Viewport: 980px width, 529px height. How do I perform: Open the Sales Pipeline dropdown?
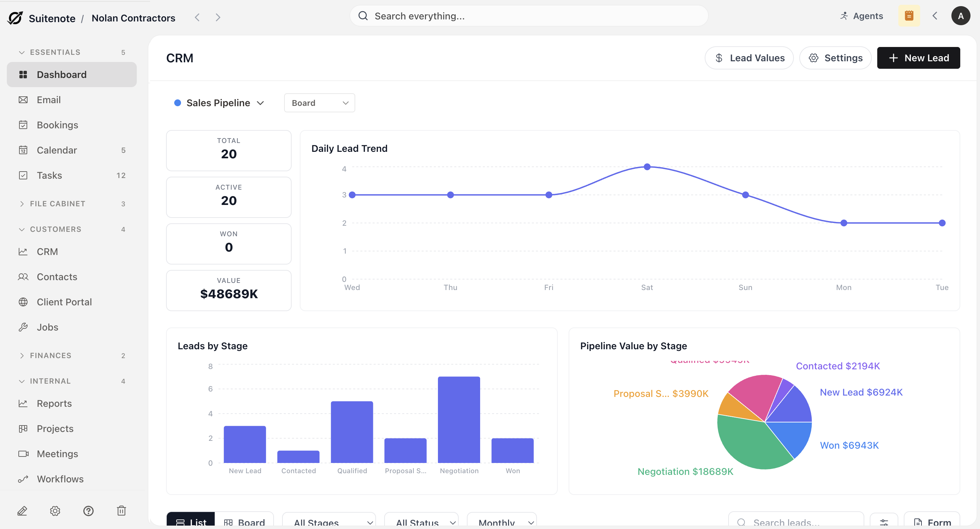(x=219, y=103)
